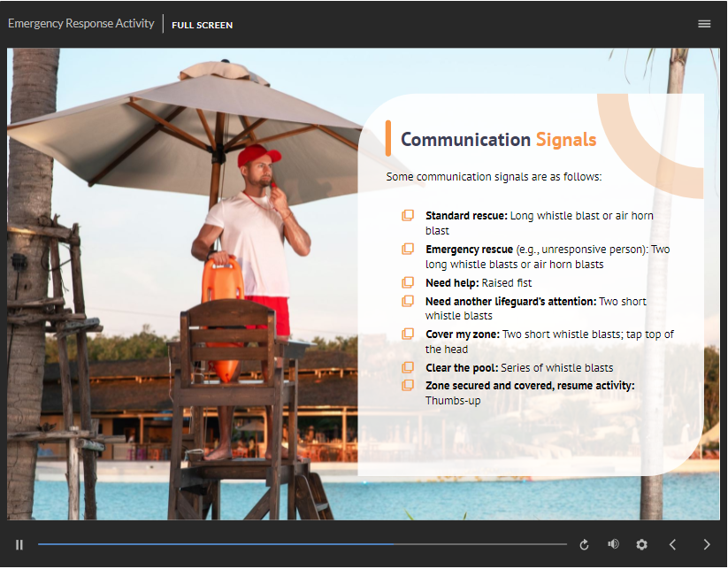Click the Clear the pool bullet icon
This screenshot has height=569, width=728.
click(x=408, y=367)
